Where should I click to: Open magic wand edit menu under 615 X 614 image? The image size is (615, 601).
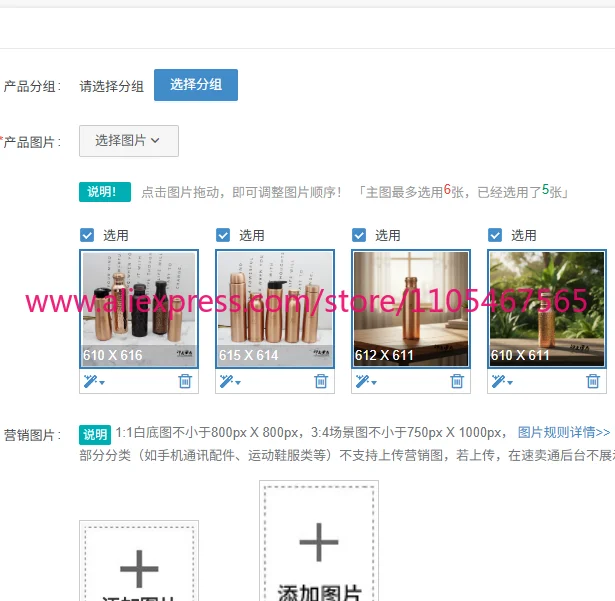(230, 381)
